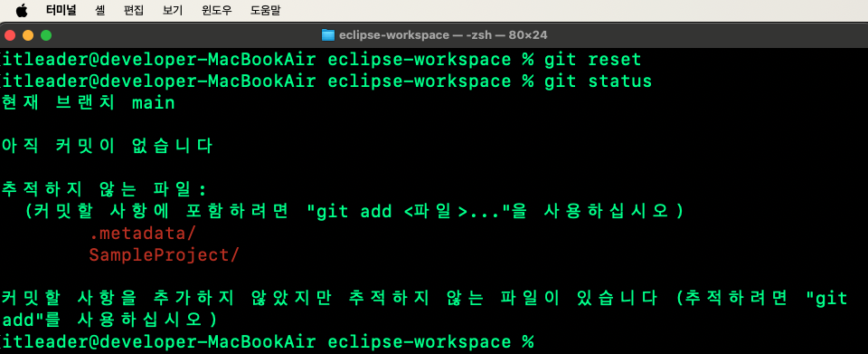The image size is (868, 354).
Task: Click the 'git reset' command text
Action: pyautogui.click(x=592, y=59)
